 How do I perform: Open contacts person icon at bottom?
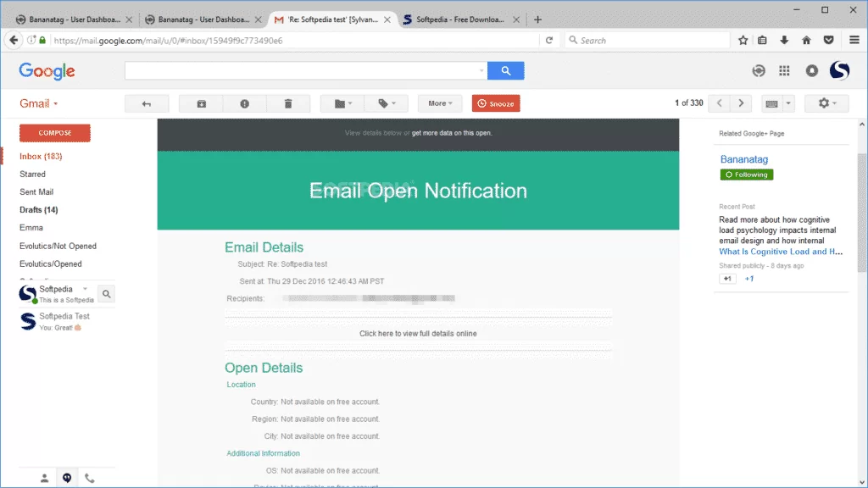tap(44, 478)
